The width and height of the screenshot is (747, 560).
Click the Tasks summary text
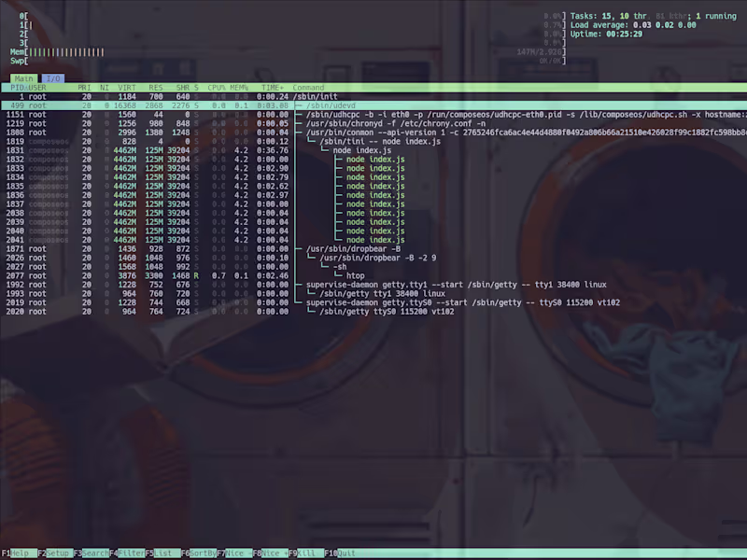pyautogui.click(x=654, y=16)
